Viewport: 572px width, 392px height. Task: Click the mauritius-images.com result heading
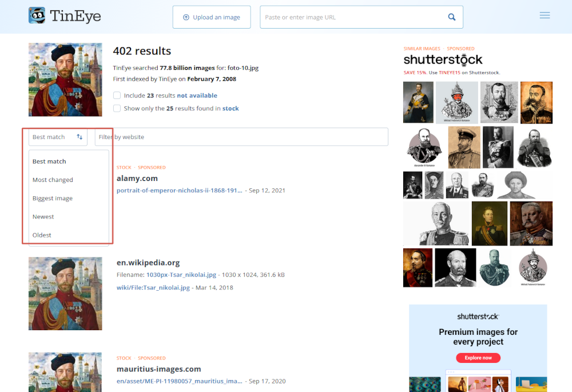click(158, 369)
